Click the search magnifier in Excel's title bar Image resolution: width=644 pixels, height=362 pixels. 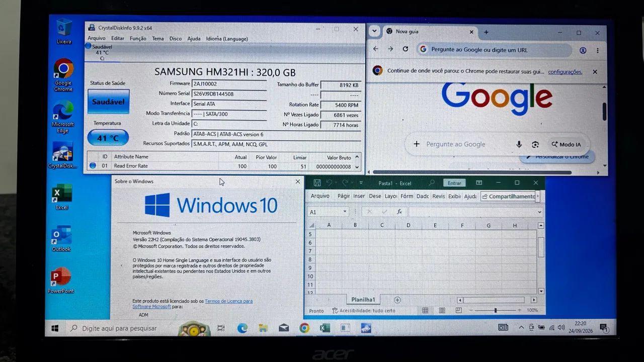coord(432,183)
